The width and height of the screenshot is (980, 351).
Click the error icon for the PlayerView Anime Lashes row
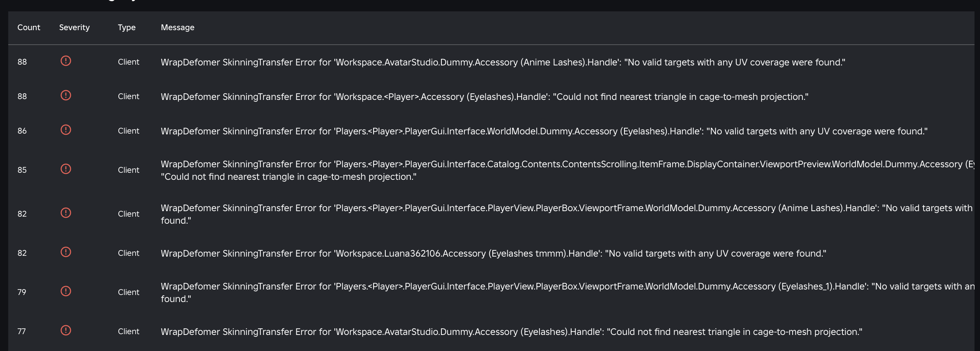point(65,213)
